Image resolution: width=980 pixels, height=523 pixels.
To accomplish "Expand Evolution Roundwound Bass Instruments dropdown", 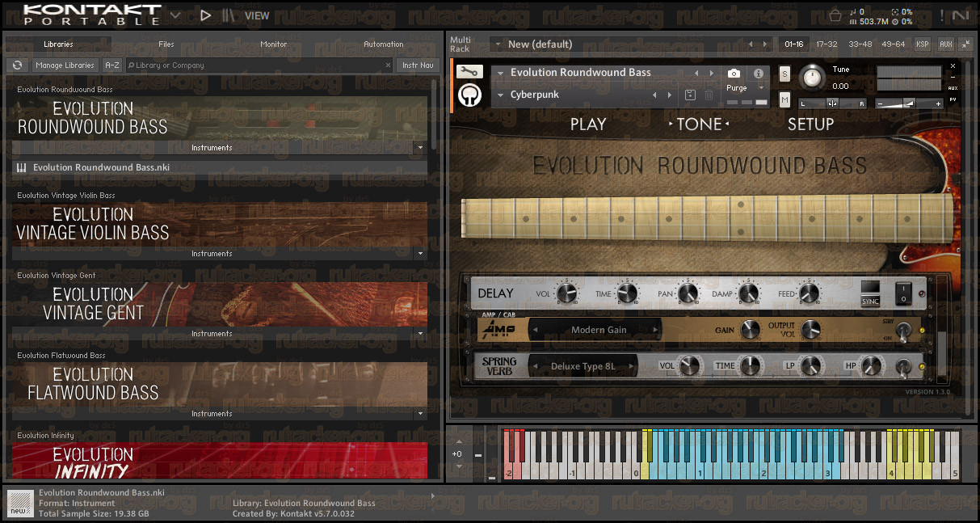I will [x=418, y=148].
